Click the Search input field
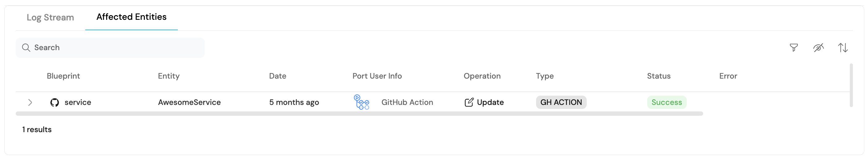The image size is (868, 160). (115, 48)
